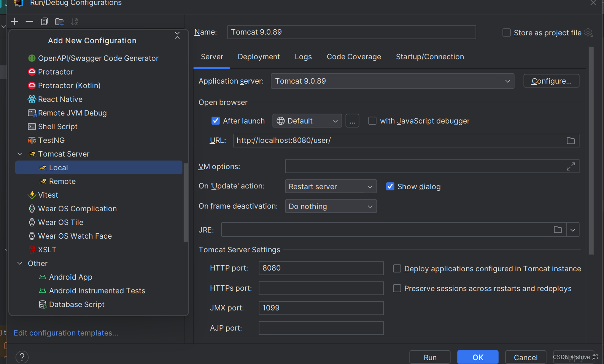
Task: Click the HTTP port field
Action: pos(321,268)
